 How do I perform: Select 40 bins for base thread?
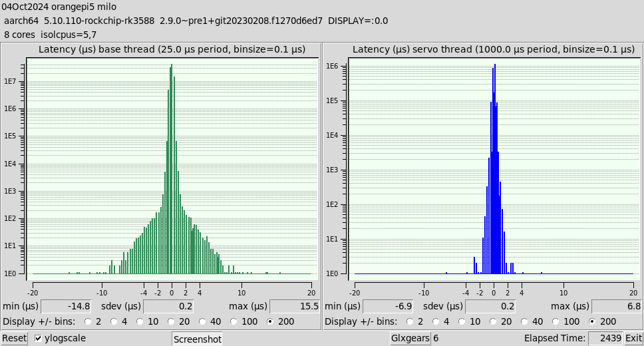pyautogui.click(x=202, y=321)
